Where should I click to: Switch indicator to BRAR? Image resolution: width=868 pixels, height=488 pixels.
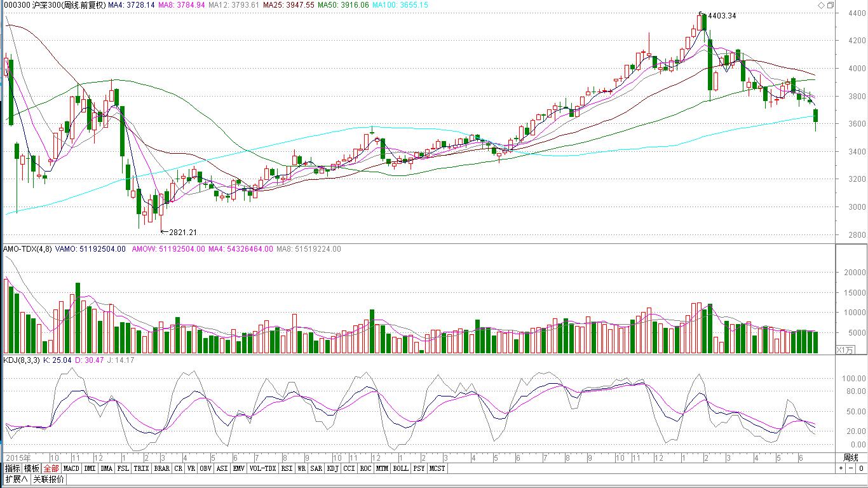162,468
